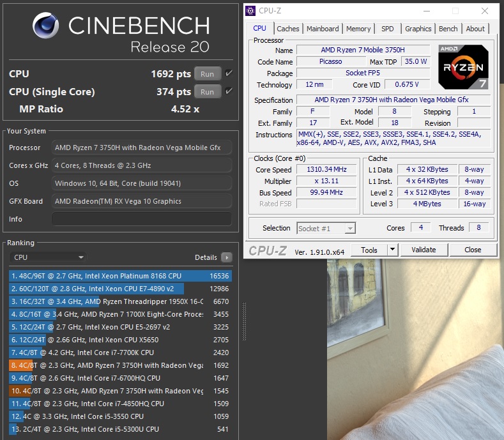Image resolution: width=504 pixels, height=440 pixels.
Task: Click the Bus Speed value 99.94 MHz
Action: (326, 192)
